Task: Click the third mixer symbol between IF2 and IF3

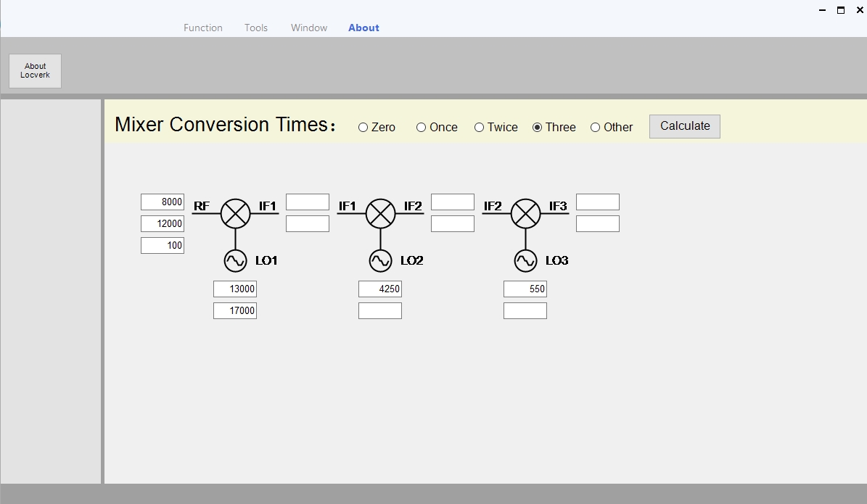Action: coord(525,213)
